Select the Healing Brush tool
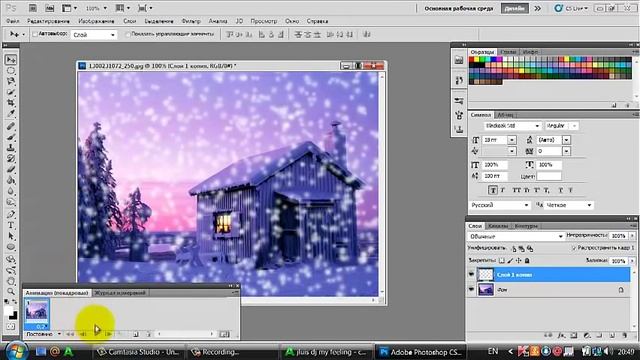Viewport: 640px width, 360px height. click(11, 126)
